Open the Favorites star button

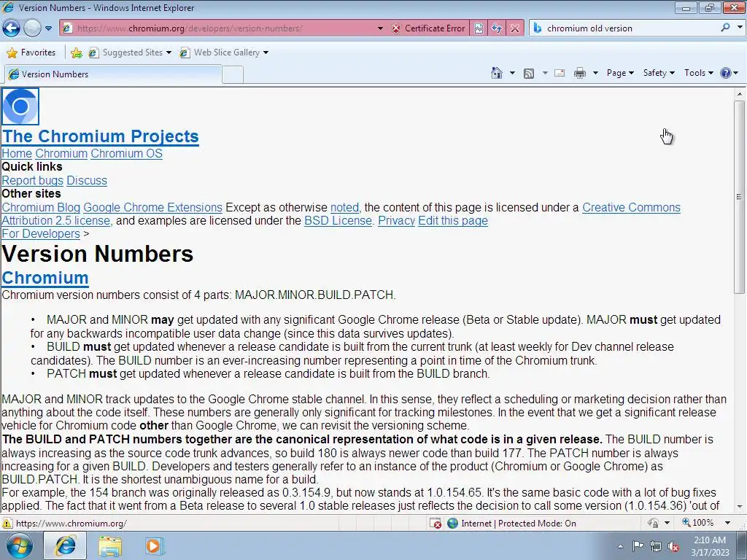[31, 52]
